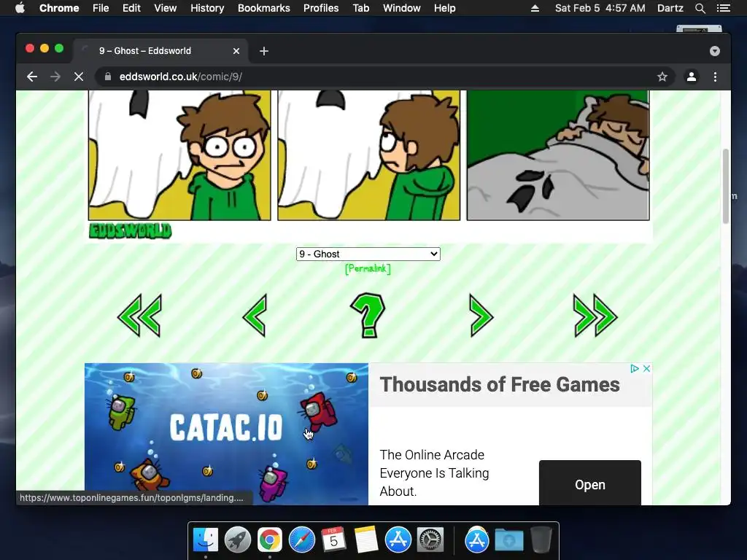Screen dimensions: 747x560
Task: Open Finder from the dock
Action: [x=205, y=540]
